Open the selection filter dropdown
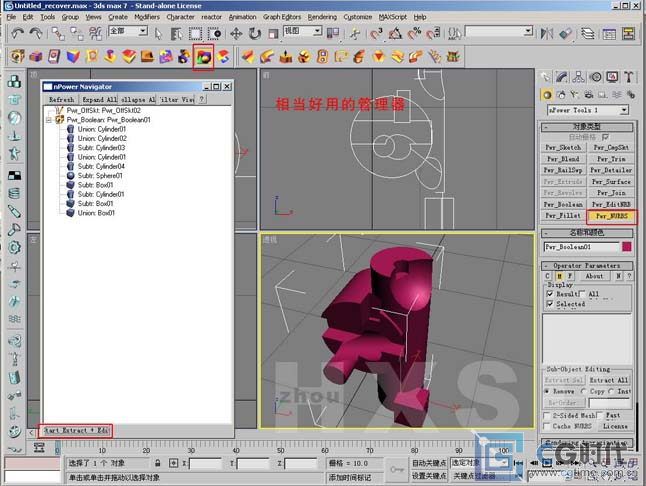 (143, 31)
